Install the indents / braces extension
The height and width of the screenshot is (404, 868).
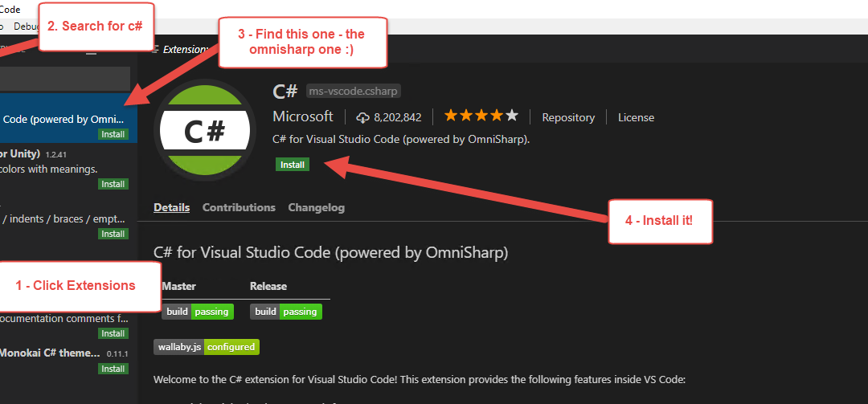[x=113, y=234]
